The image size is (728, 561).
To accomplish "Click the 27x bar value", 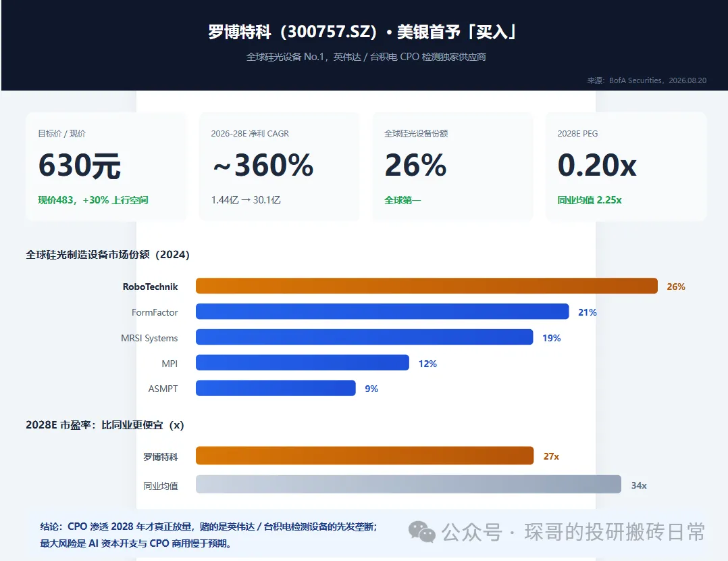I will point(551,456).
